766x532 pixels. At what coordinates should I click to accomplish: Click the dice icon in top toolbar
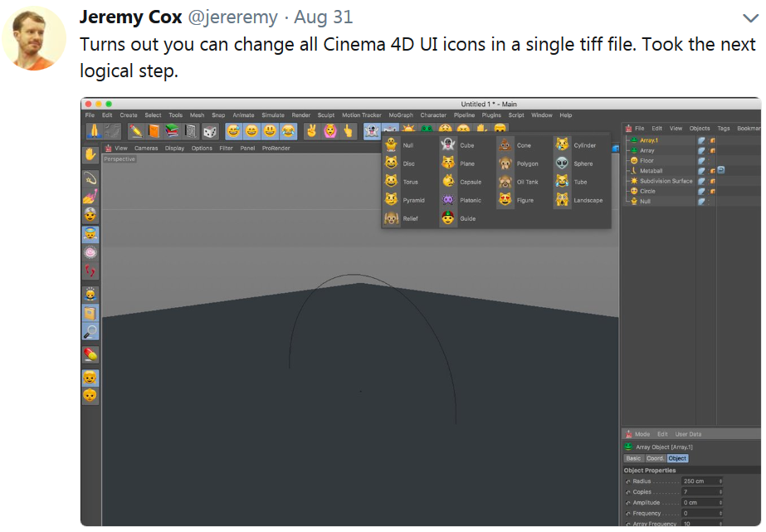pos(210,131)
